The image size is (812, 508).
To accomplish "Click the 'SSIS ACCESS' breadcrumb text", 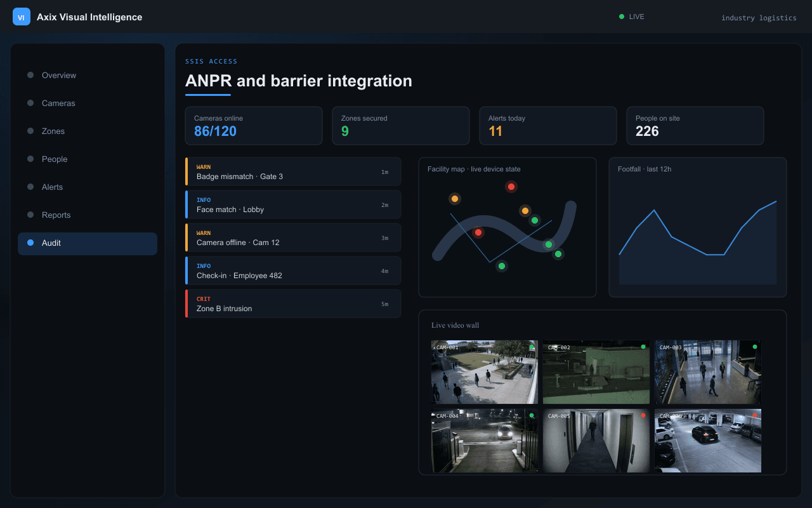I will [211, 62].
